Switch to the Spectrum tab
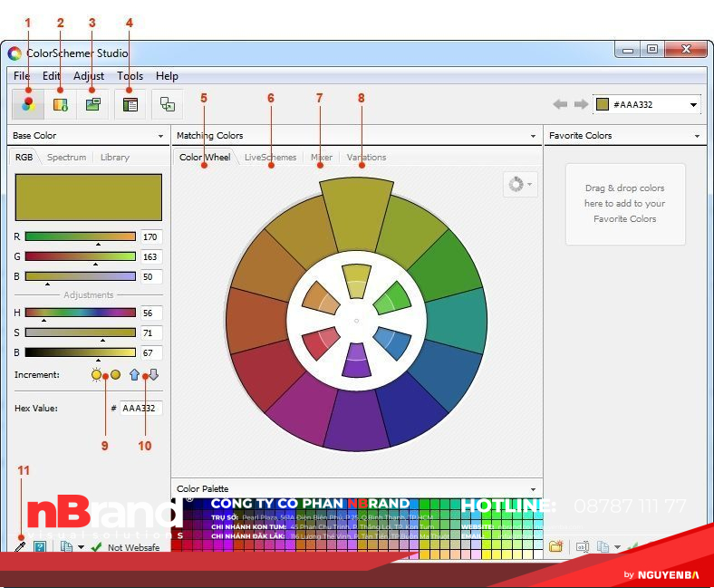Viewport: 714px width, 588px height. (66, 158)
